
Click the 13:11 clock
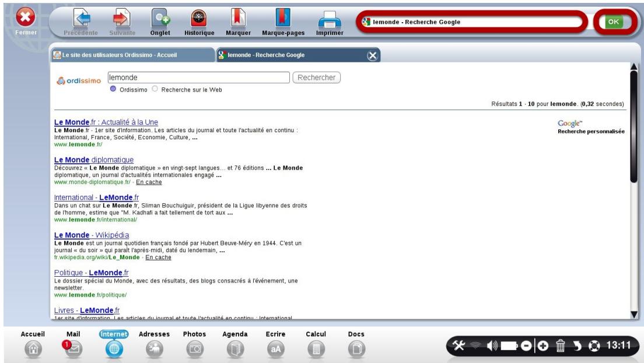coord(618,346)
